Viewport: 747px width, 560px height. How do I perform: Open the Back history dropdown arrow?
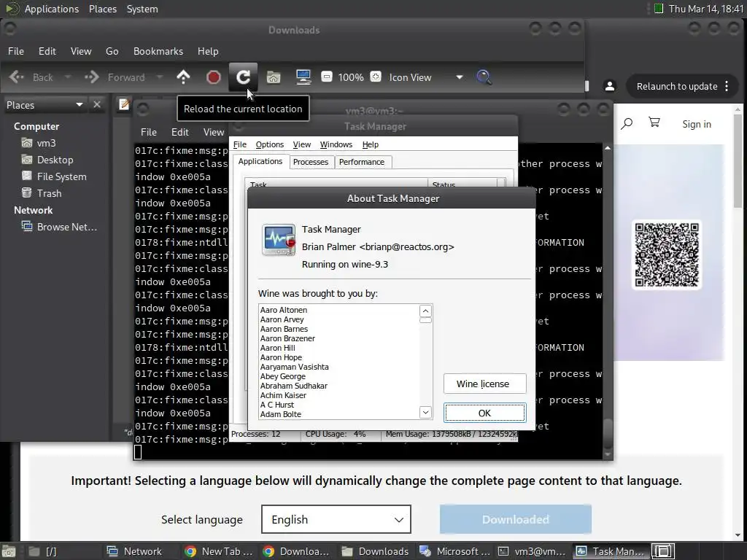click(x=68, y=77)
